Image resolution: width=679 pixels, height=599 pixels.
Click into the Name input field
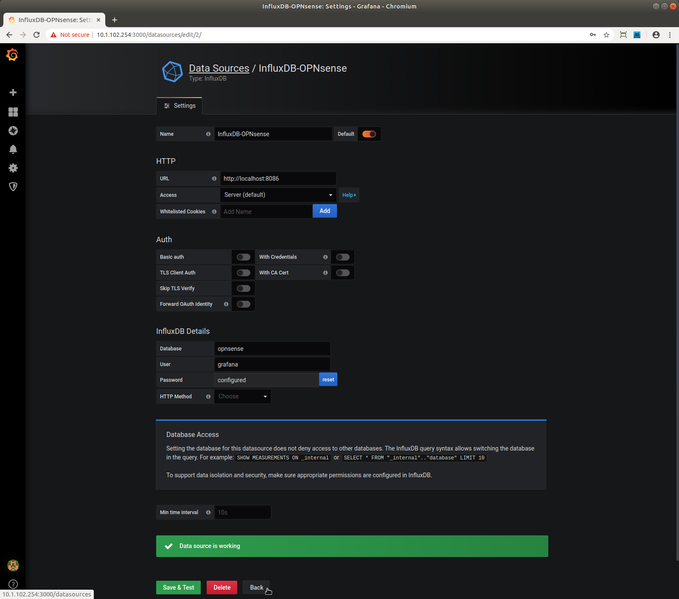[x=273, y=134]
